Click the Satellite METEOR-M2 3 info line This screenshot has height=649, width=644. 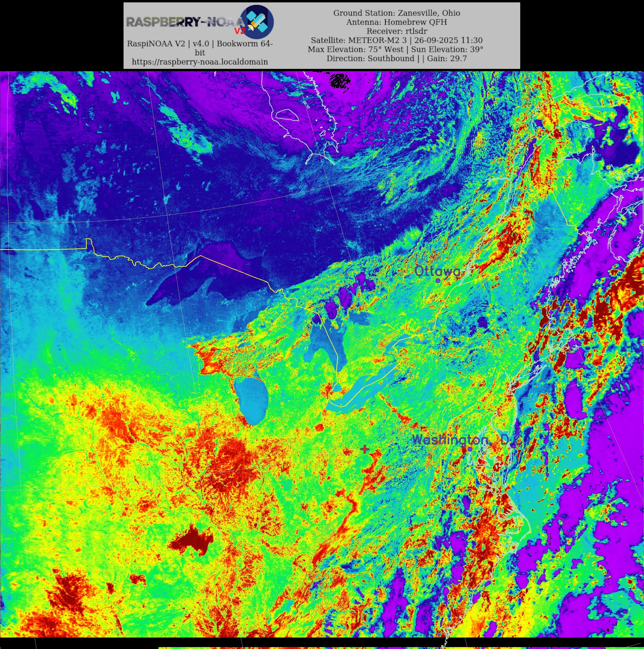tap(396, 40)
